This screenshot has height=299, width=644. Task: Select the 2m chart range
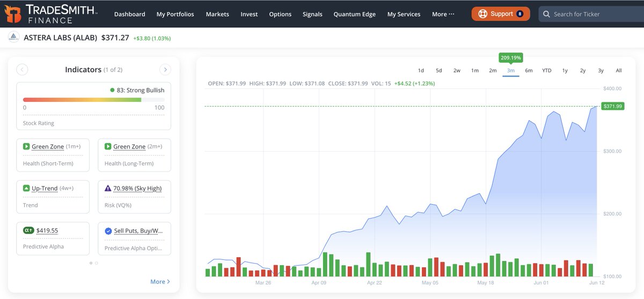click(493, 70)
